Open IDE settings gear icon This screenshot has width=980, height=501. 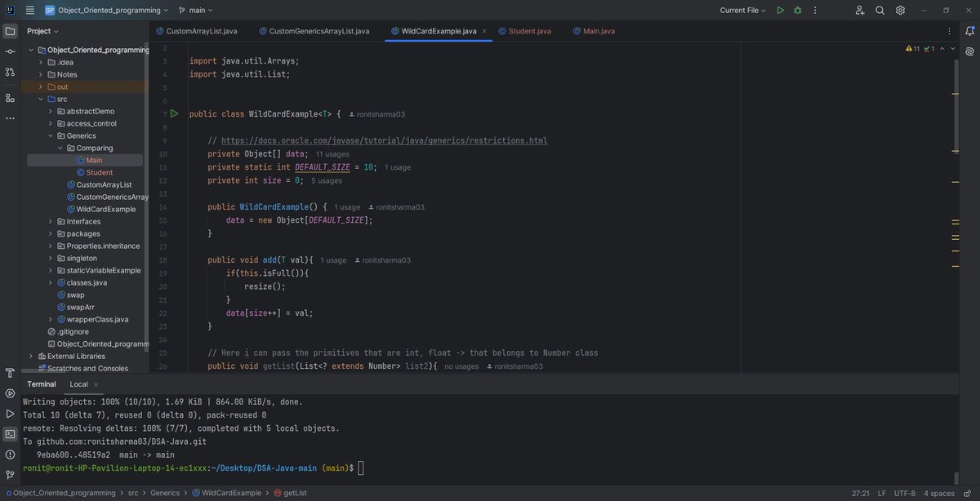900,11
